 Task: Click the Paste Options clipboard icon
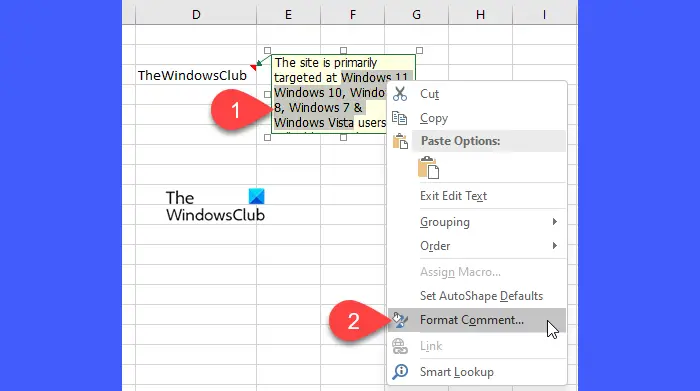(x=400, y=141)
